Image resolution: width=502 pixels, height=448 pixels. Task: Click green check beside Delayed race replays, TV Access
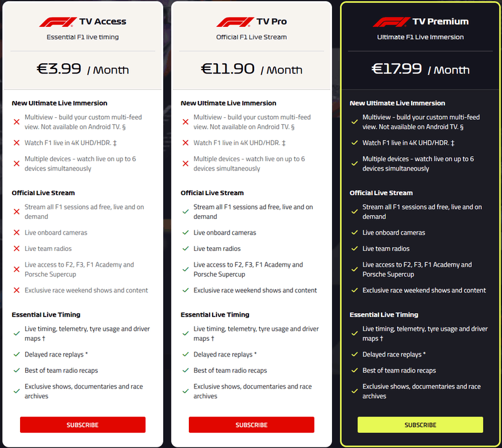point(16,355)
